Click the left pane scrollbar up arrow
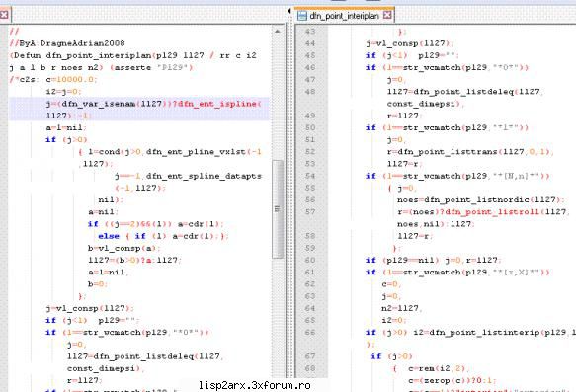Image resolution: width=576 pixels, height=392 pixels. (x=278, y=32)
